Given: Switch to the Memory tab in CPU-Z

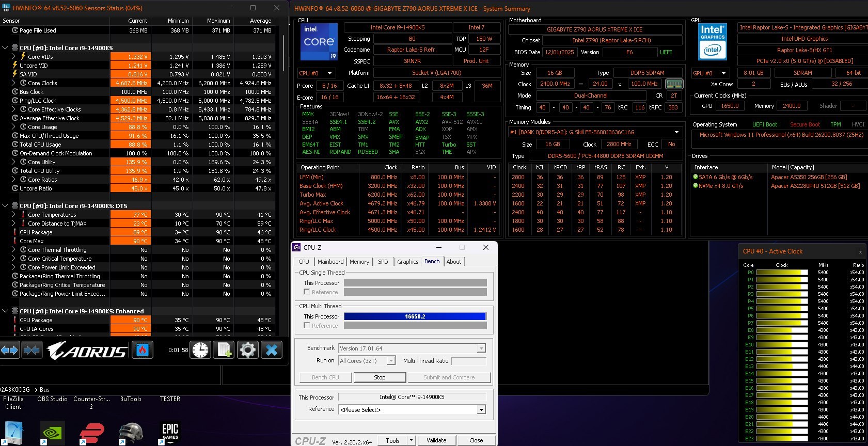Looking at the screenshot, I should point(359,262).
